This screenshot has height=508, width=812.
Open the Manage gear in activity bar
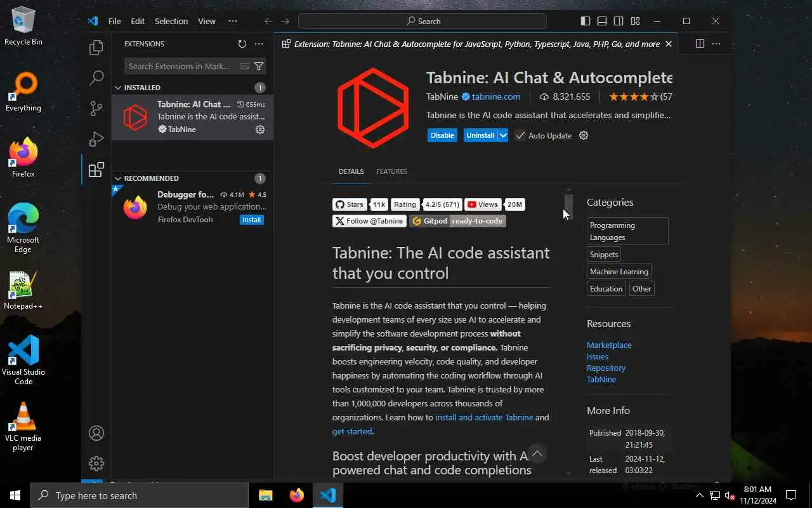tap(96, 464)
